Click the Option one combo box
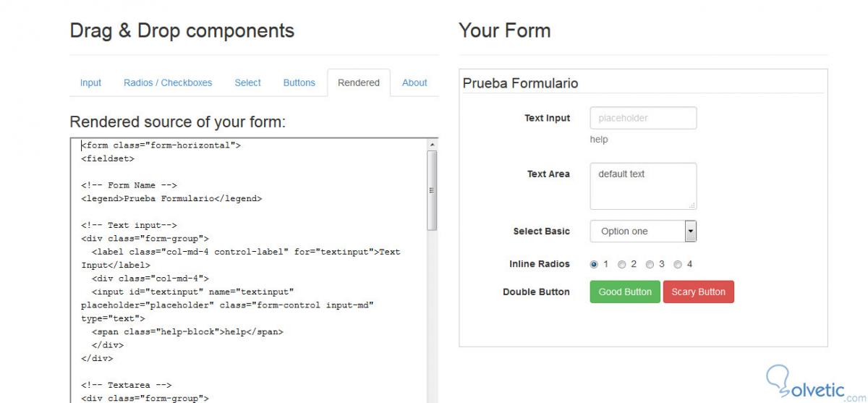The width and height of the screenshot is (868, 403). tap(637, 232)
